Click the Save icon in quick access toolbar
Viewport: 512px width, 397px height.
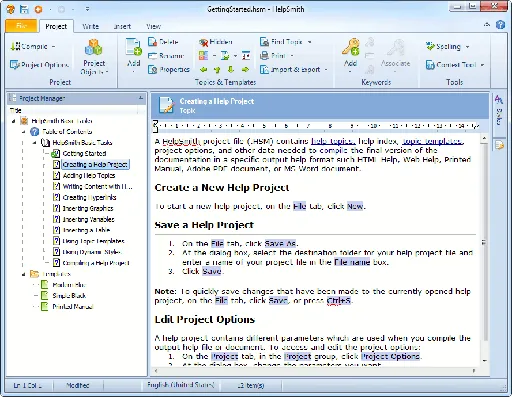pyautogui.click(x=24, y=9)
